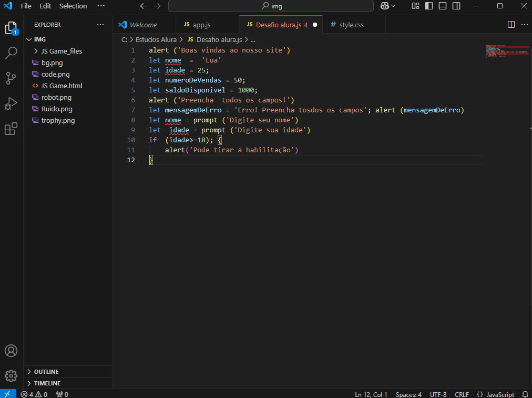Viewport: 532px width, 398px height.
Task: Open the Source Control view
Action: tap(11, 78)
